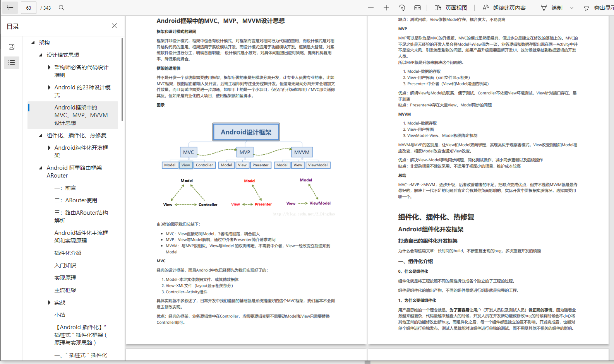The image size is (614, 364).
Task: Close the 目录 sidebar panel
Action: pyautogui.click(x=114, y=26)
